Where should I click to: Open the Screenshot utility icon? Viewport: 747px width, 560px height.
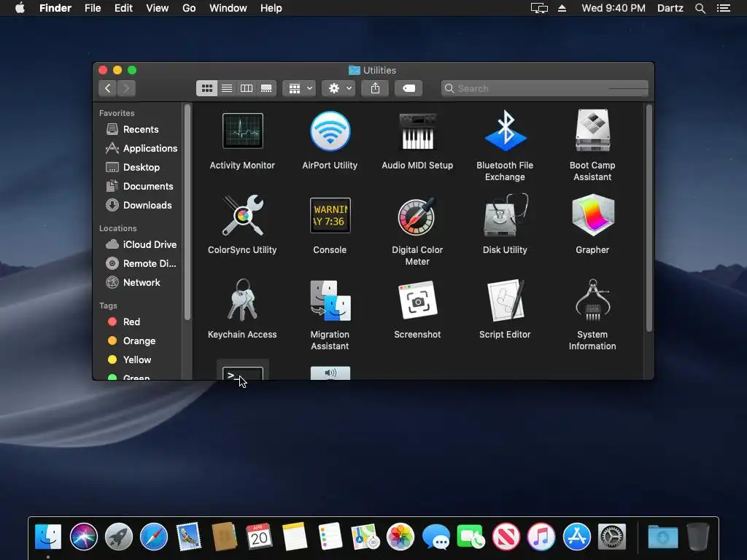coord(417,300)
